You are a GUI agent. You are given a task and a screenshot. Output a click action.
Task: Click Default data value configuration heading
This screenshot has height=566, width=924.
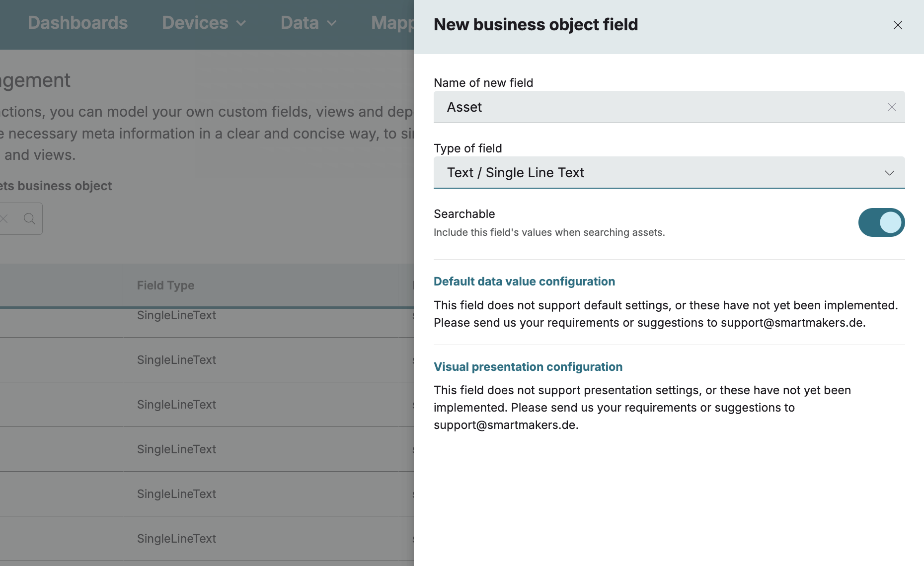tap(524, 282)
